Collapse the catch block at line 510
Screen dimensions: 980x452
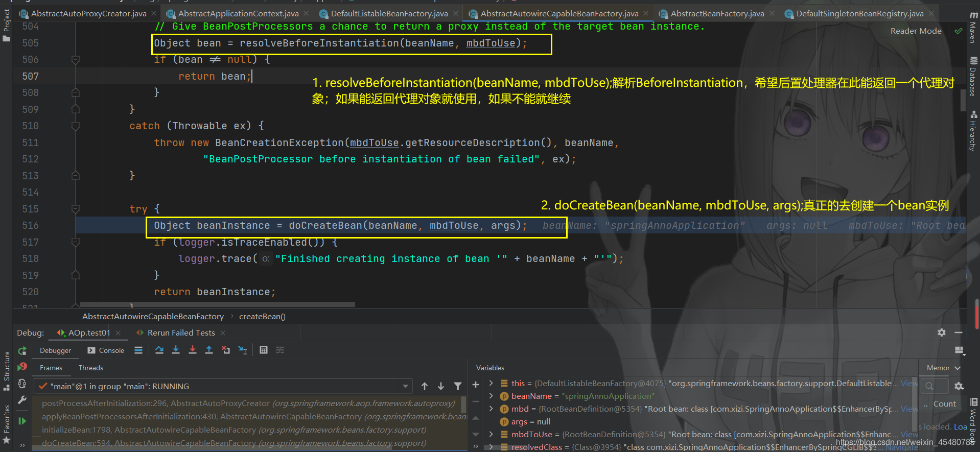(x=76, y=126)
